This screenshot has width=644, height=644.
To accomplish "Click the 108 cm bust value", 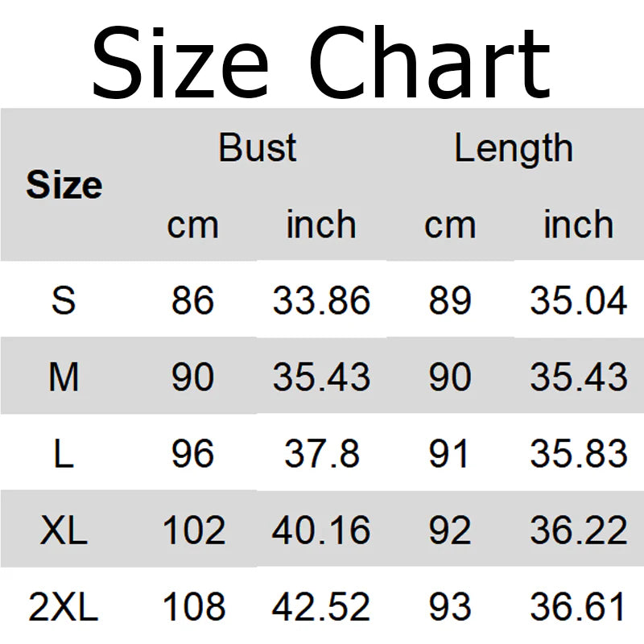I will (192, 607).
